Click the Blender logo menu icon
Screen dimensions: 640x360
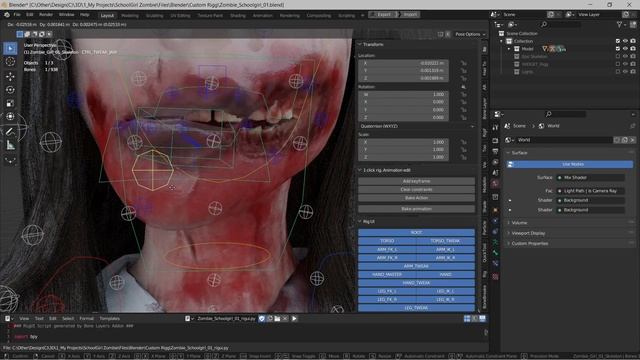(x=7, y=15)
